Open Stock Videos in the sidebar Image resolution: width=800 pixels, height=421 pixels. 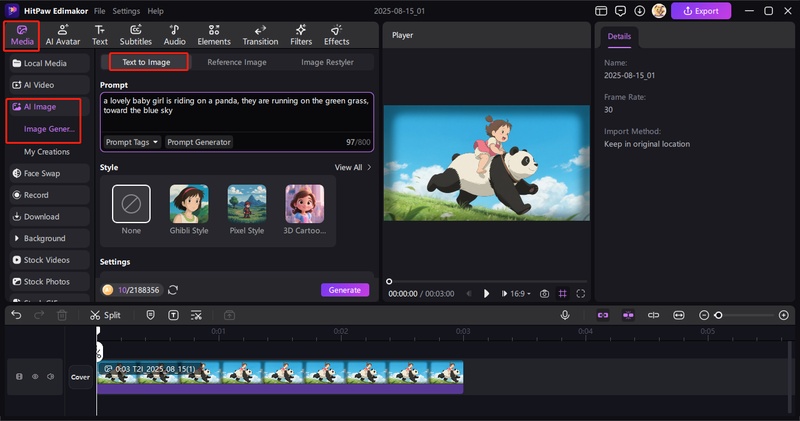click(x=49, y=260)
